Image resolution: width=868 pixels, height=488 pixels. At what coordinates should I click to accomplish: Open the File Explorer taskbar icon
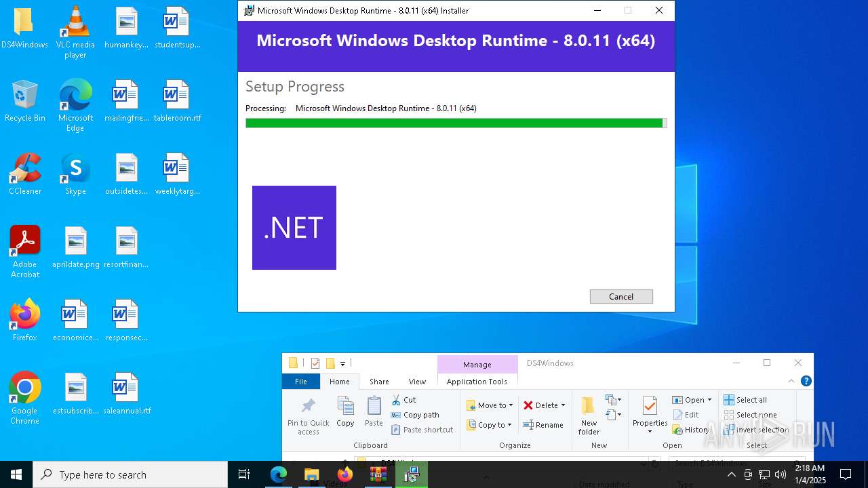click(311, 474)
